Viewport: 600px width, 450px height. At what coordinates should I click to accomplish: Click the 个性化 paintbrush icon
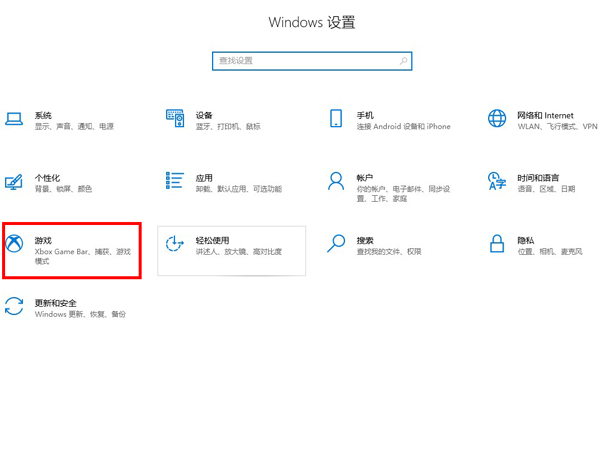click(14, 182)
